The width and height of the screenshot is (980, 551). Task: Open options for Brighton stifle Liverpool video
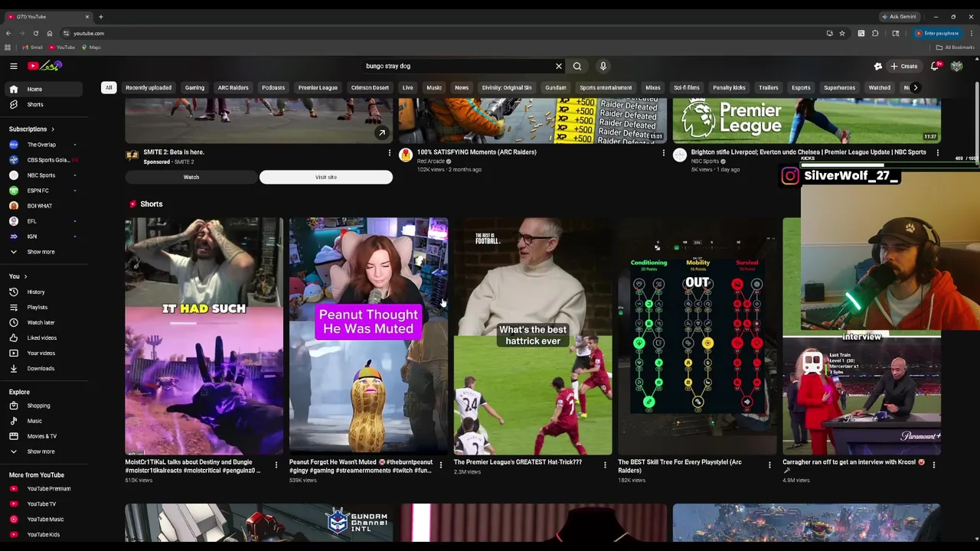[x=937, y=153]
